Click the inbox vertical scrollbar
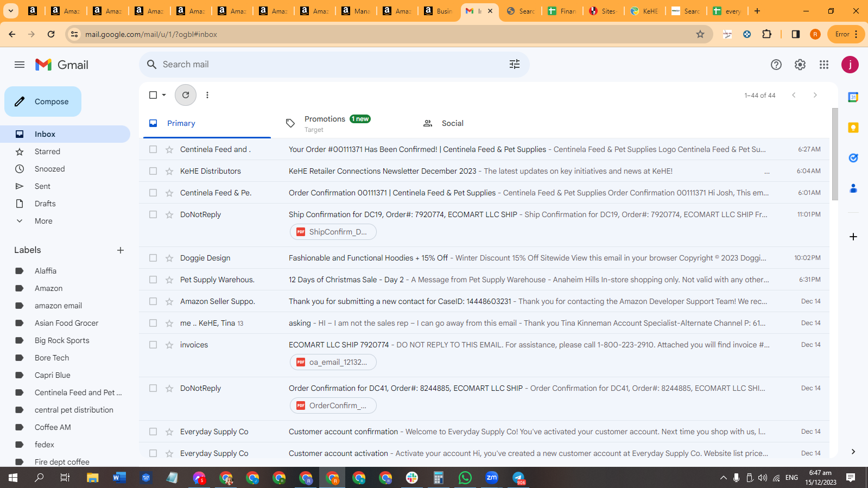This screenshot has width=868, height=488. [835, 154]
